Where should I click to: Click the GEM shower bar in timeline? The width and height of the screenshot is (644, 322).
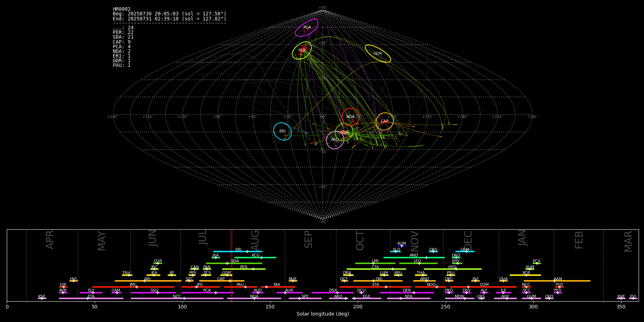[465, 252]
